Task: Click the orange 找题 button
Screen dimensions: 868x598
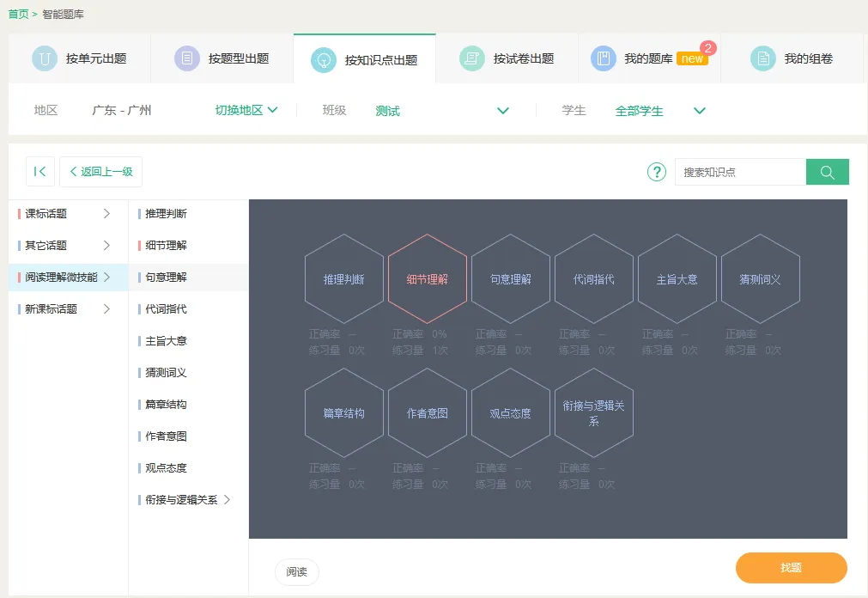Action: click(791, 568)
